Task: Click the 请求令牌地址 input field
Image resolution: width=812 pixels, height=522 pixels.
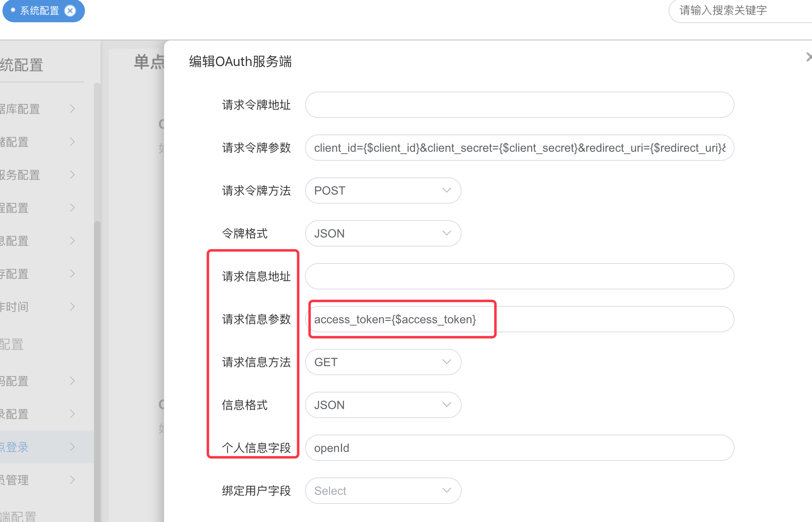Action: coord(519,105)
